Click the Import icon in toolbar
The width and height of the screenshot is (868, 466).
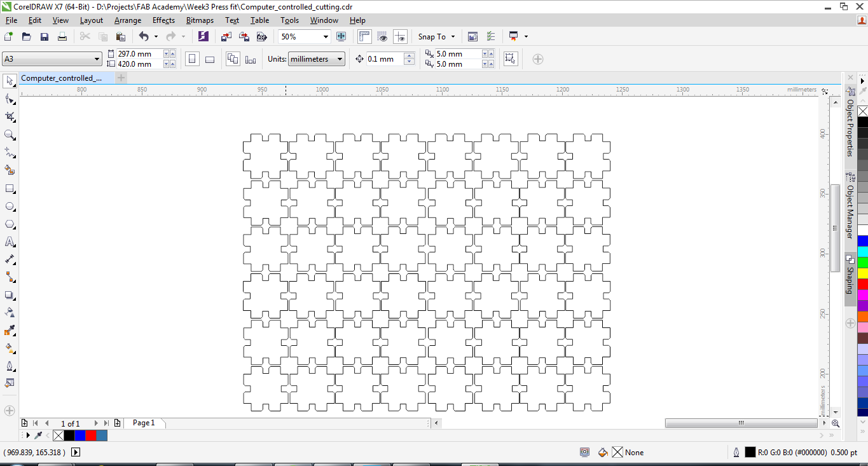[226, 37]
